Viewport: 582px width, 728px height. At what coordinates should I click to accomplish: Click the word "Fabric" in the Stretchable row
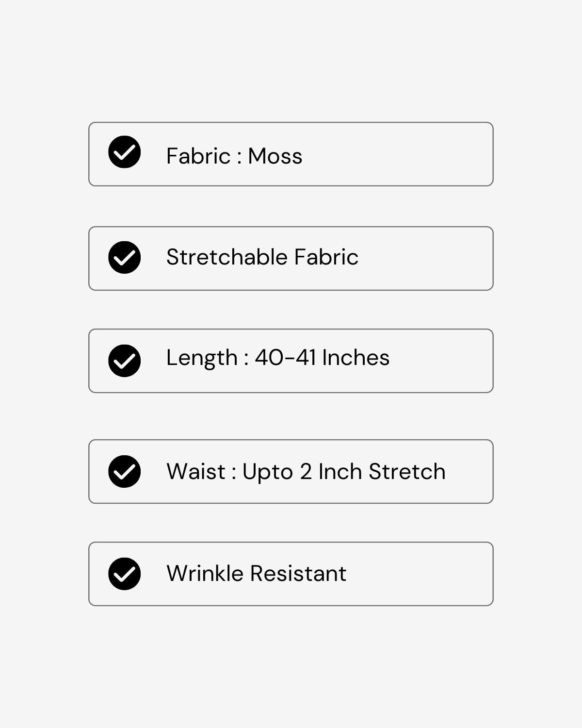tap(326, 257)
